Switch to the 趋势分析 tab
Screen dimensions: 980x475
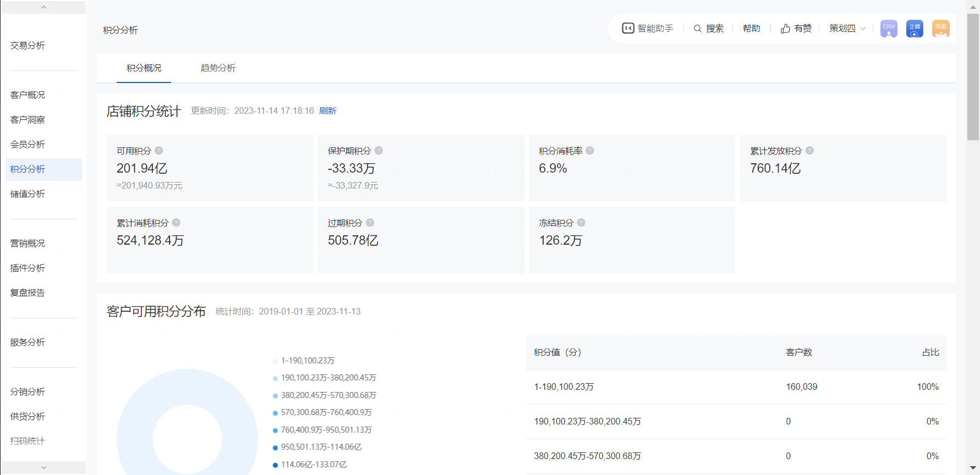(218, 68)
